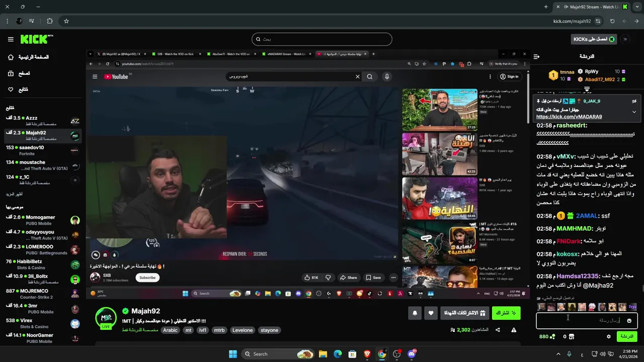
Task: Open Windows Start menu
Action: [x=233, y=354]
